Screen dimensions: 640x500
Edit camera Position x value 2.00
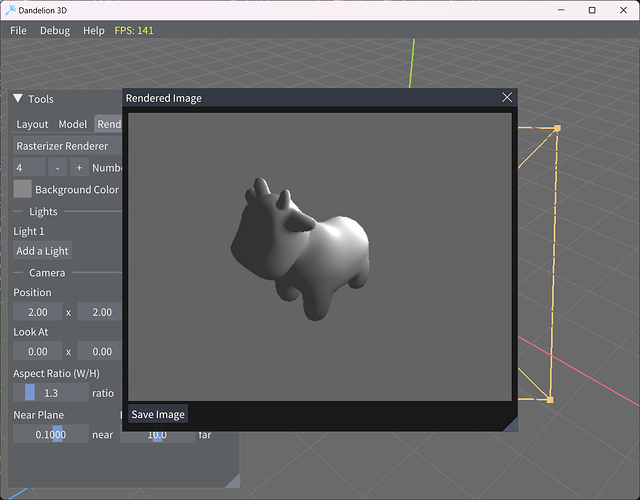pyautogui.click(x=38, y=312)
